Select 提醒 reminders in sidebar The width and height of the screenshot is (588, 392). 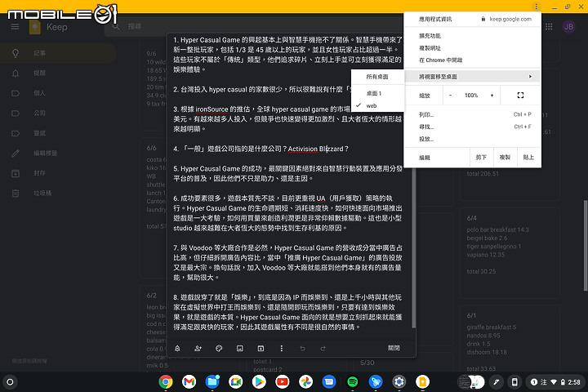point(58,73)
